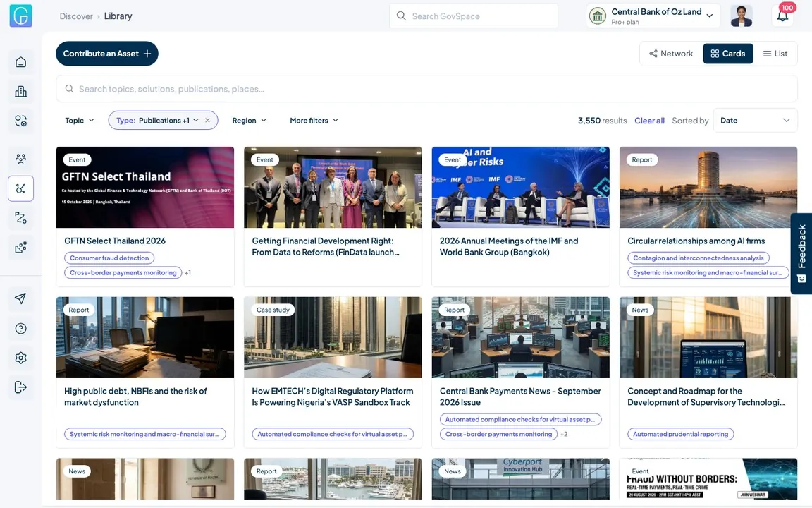Click the Consumer fraud detection tag
The image size is (812, 508).
coord(109,258)
